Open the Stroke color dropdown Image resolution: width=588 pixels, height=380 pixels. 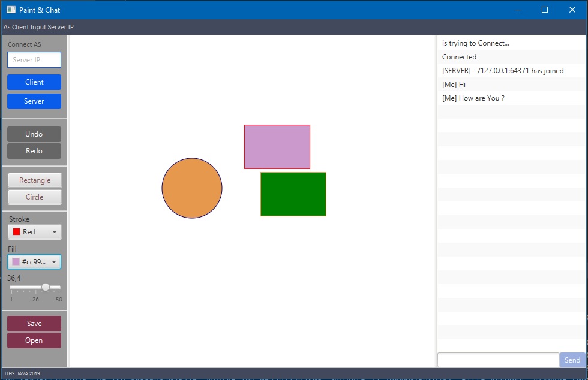(x=34, y=232)
